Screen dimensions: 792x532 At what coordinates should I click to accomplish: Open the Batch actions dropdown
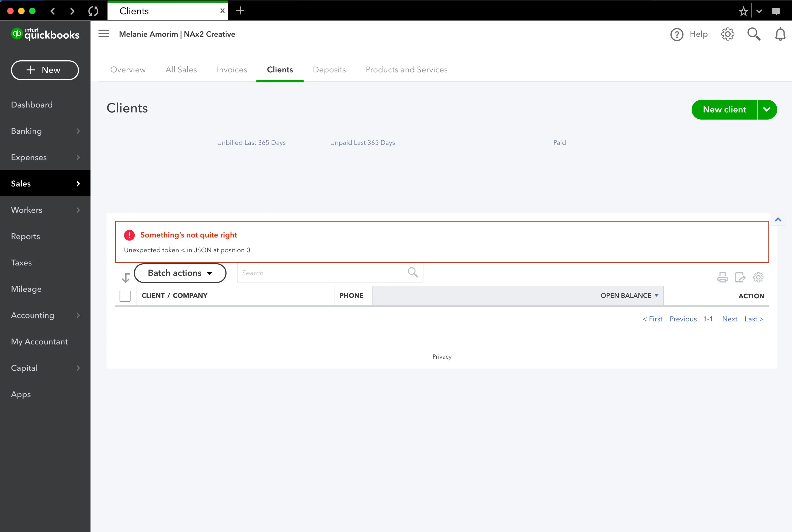[x=180, y=273]
